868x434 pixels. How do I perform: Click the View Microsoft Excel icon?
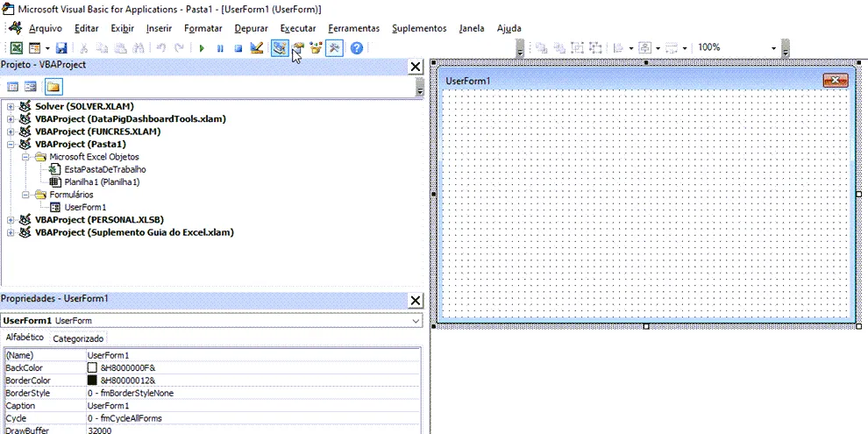[x=17, y=48]
